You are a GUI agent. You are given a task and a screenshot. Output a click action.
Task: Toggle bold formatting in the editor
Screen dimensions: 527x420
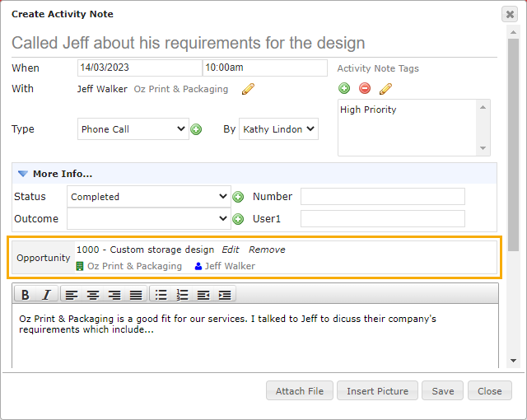coord(26,295)
